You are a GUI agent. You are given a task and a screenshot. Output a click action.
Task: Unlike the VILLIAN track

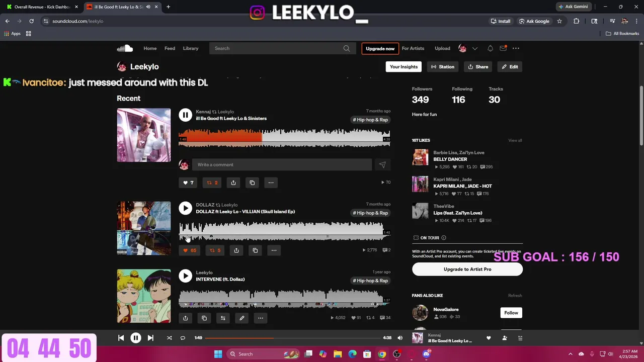(x=190, y=250)
